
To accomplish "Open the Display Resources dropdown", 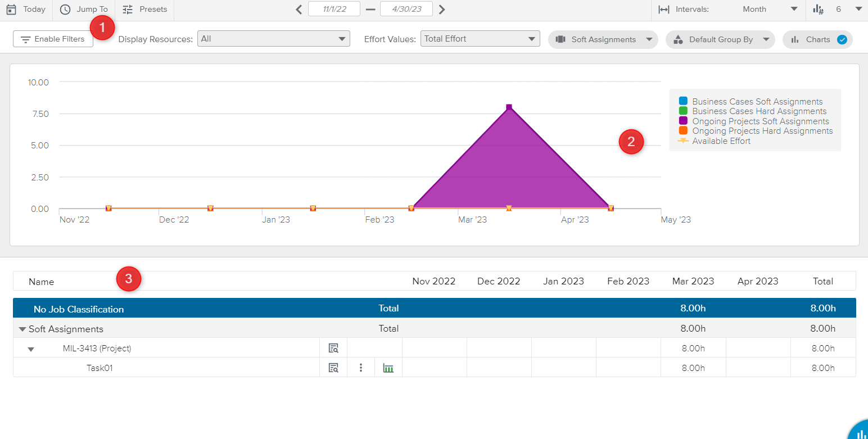I will point(273,39).
